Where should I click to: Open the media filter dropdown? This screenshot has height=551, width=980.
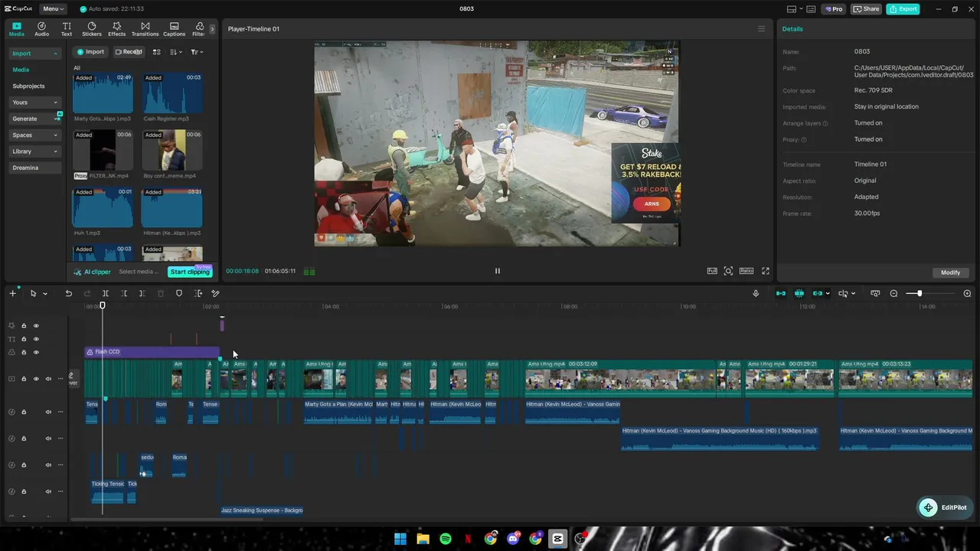[x=197, y=52]
